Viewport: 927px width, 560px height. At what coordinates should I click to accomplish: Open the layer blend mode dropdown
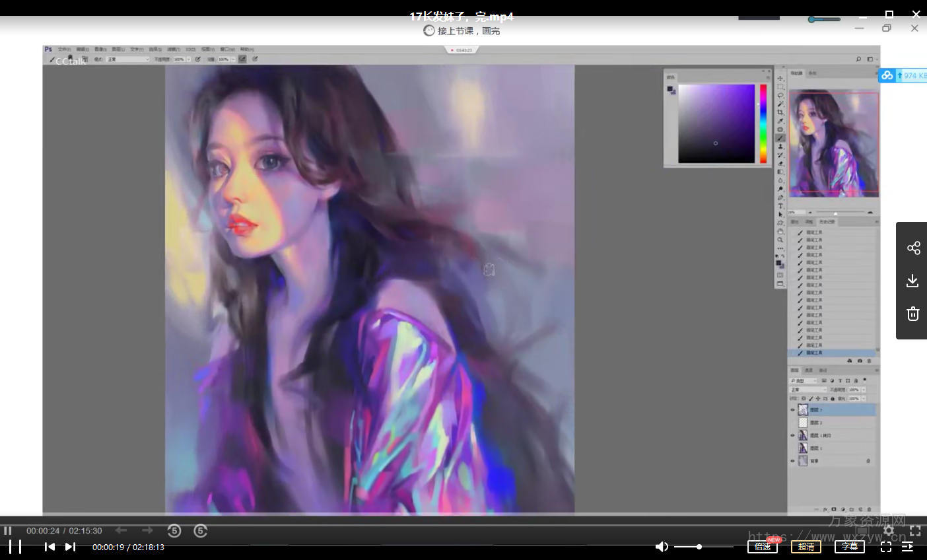808,390
